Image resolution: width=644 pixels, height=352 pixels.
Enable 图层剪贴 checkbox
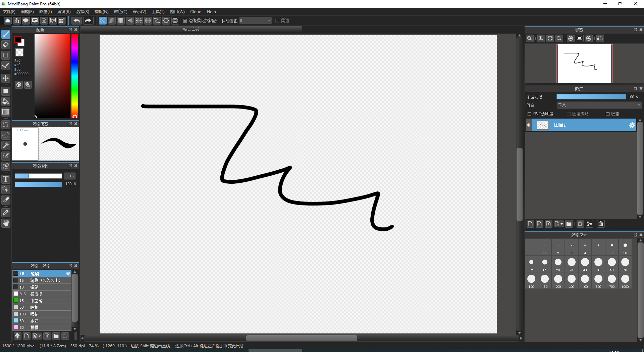pos(569,114)
